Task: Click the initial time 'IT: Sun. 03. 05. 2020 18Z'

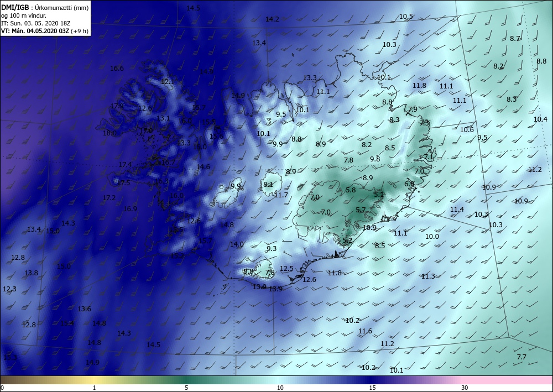Action: pos(35,23)
